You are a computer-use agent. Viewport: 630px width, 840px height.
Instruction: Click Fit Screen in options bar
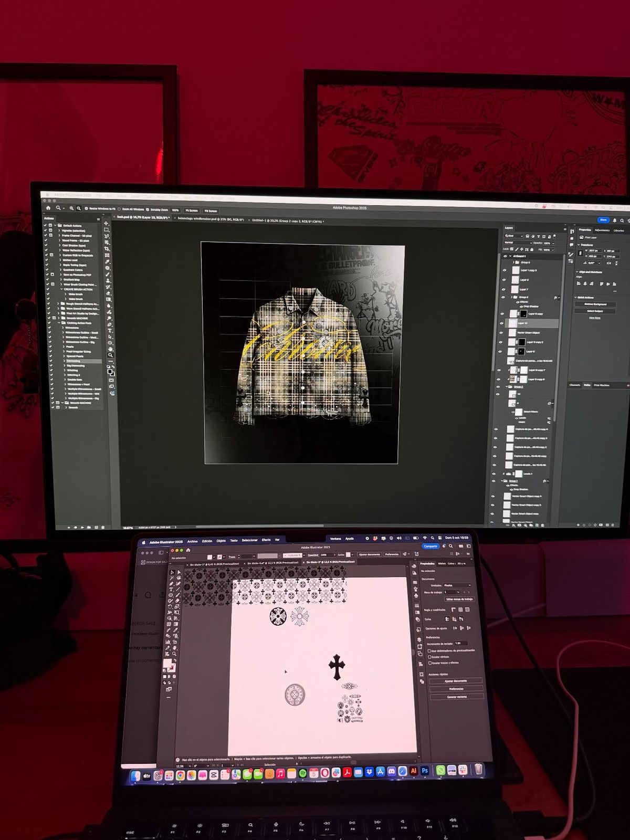[x=192, y=211]
